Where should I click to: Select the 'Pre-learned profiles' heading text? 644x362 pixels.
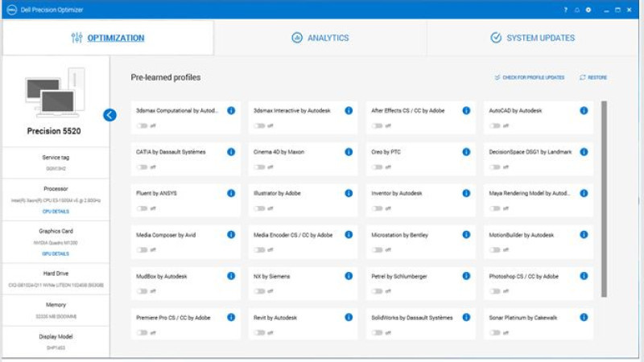coord(166,77)
